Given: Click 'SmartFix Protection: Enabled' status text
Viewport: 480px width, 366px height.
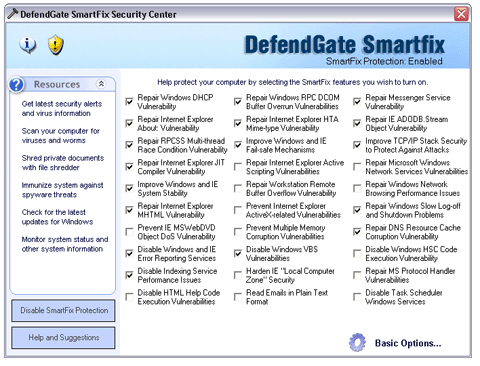Looking at the screenshot, I should click(x=384, y=61).
